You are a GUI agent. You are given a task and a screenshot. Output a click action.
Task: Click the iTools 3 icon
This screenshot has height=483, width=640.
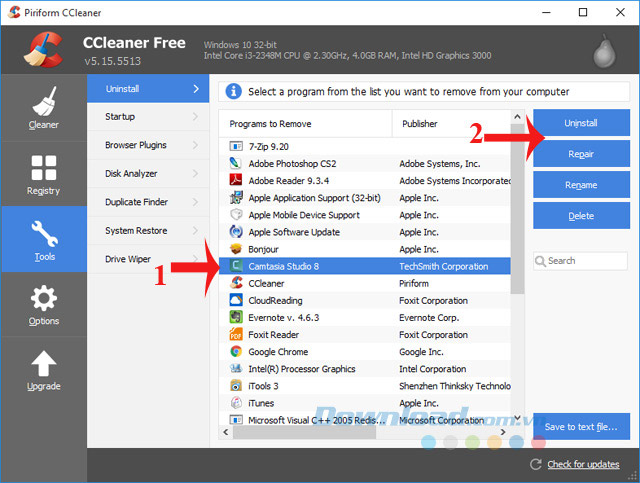pos(236,386)
